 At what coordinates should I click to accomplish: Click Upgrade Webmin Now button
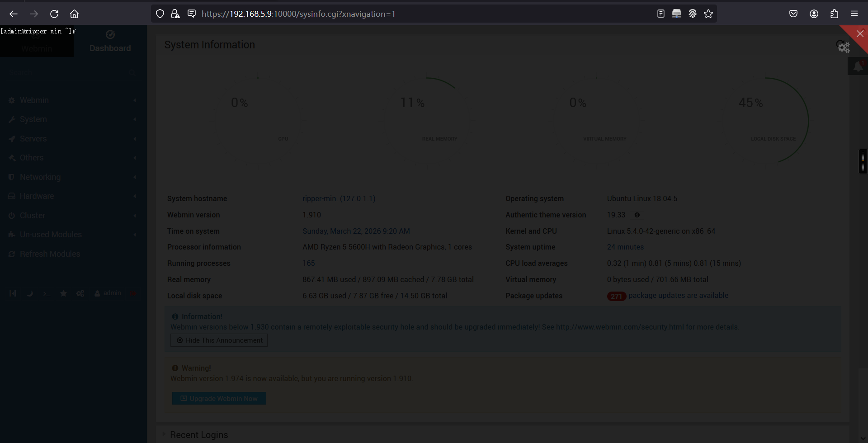[x=219, y=398]
